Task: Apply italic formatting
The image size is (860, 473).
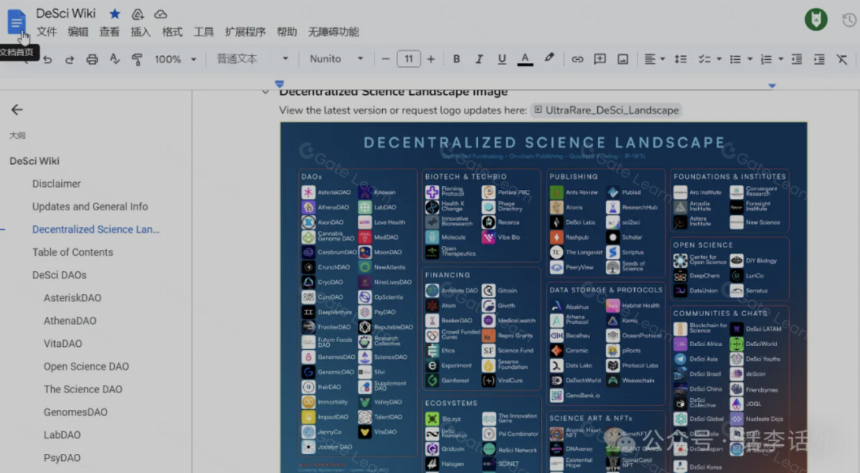Action: click(x=479, y=59)
